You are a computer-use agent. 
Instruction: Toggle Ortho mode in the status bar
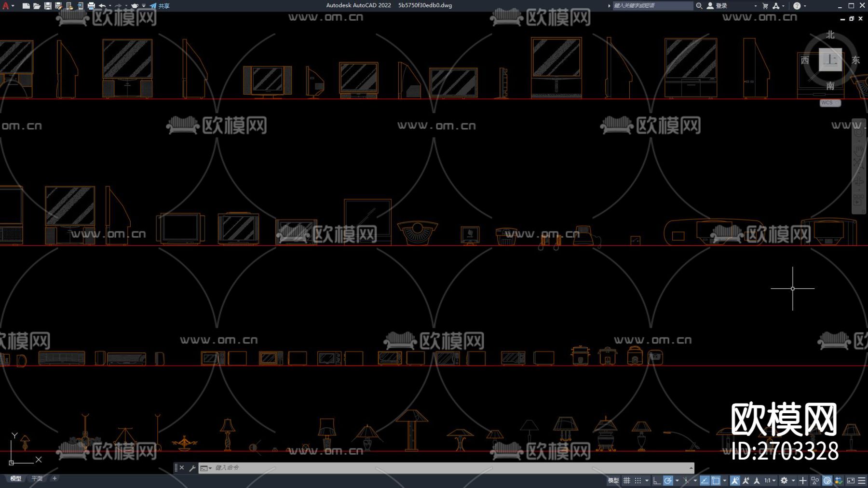(x=657, y=480)
